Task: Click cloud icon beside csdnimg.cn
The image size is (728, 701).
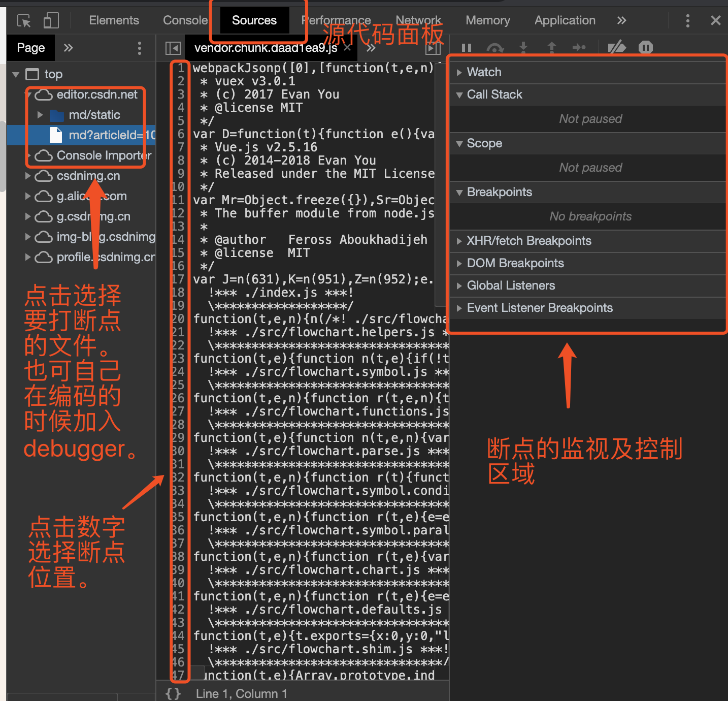Action: click(x=44, y=176)
